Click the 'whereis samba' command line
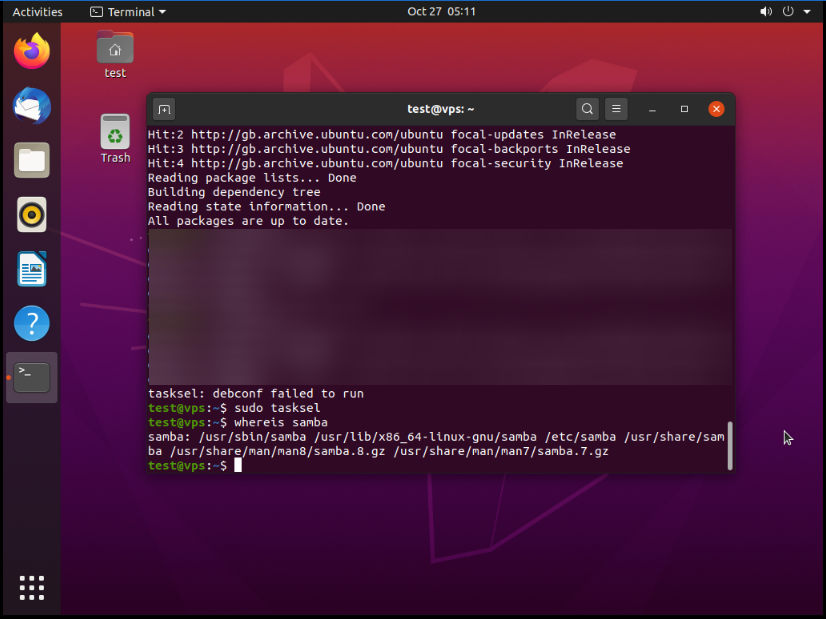826x619 pixels. coord(281,423)
